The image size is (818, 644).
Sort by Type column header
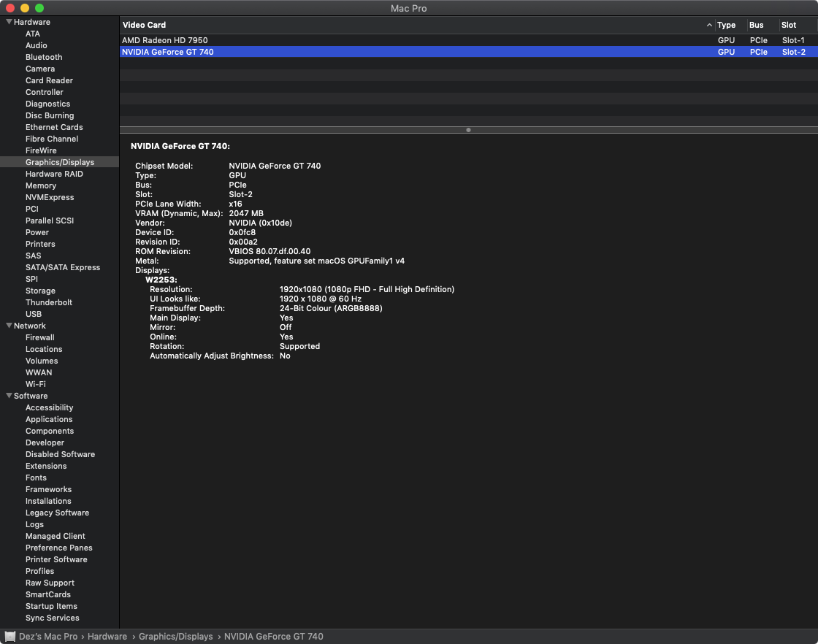[726, 25]
